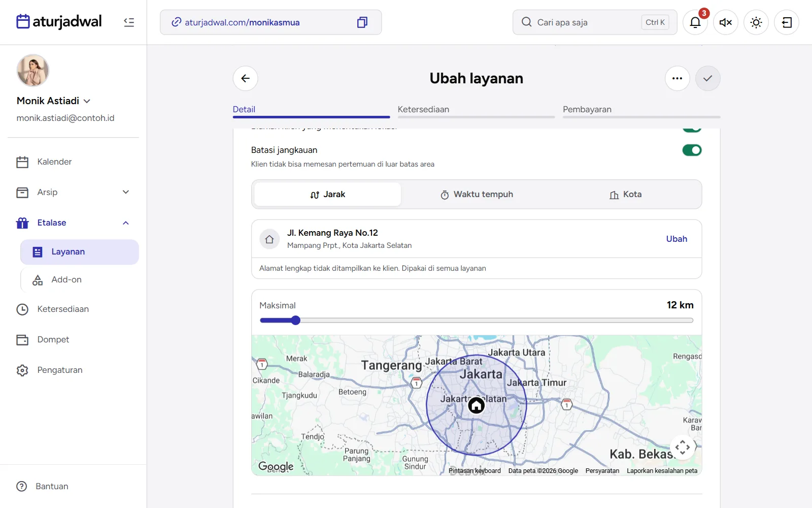Image resolution: width=812 pixels, height=508 pixels.
Task: Click the logout icon
Action: click(x=787, y=22)
